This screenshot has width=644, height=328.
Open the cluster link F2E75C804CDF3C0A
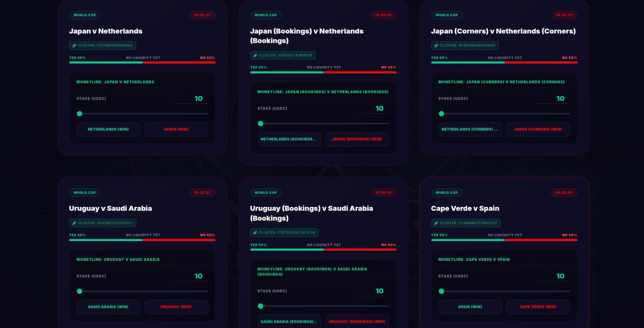[x=284, y=233]
